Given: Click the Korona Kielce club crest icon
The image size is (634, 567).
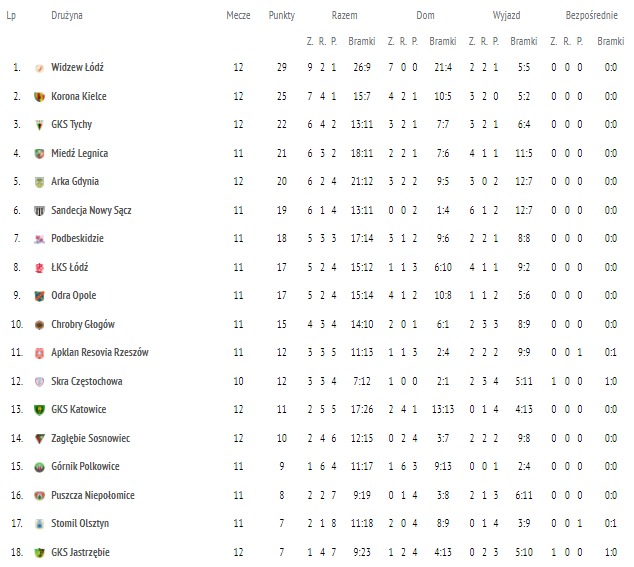Looking at the screenshot, I should pos(39,97).
